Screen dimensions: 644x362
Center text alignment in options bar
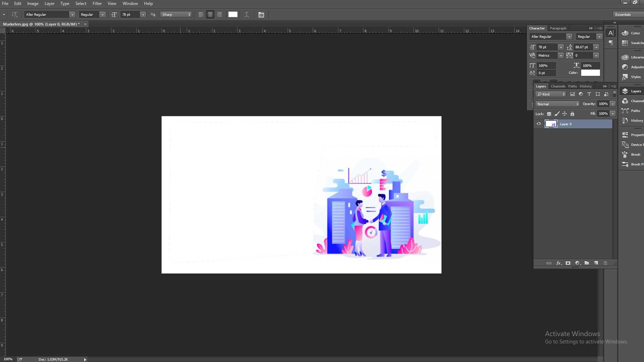coord(210,14)
